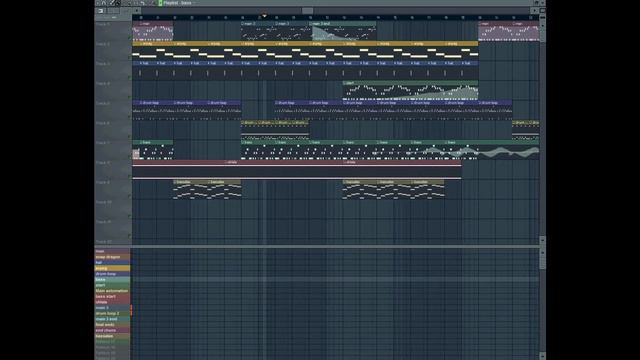Click the scroll-right arrow of horizontal scrollbar

pyautogui.click(x=535, y=11)
